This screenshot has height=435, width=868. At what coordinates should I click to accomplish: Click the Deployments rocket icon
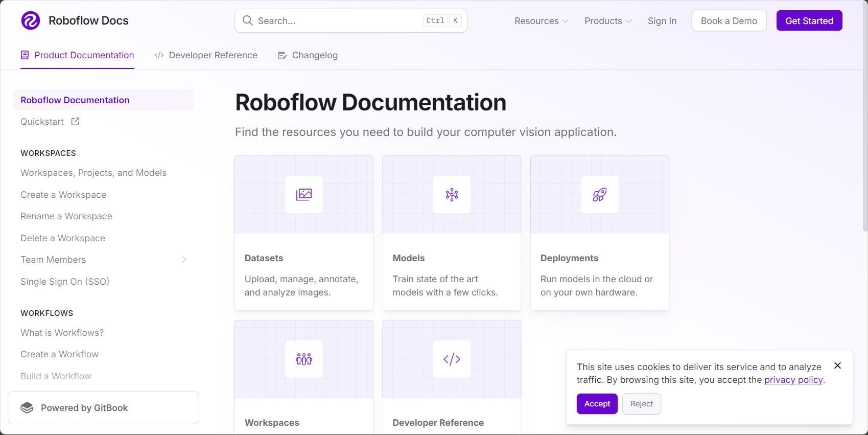[600, 194]
